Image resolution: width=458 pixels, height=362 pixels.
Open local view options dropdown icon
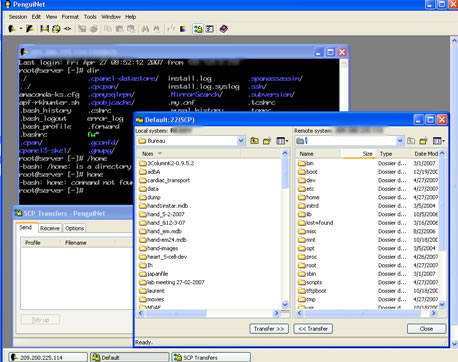282,141
